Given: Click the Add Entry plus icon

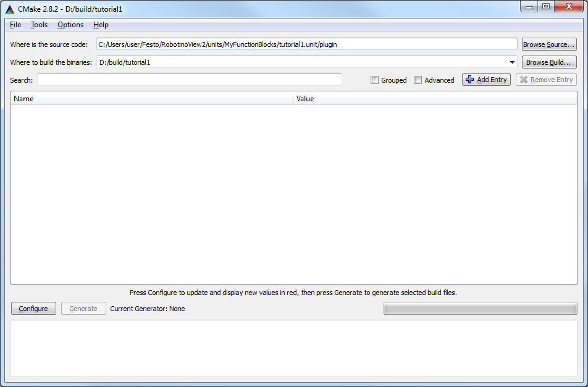Looking at the screenshot, I should pos(469,80).
